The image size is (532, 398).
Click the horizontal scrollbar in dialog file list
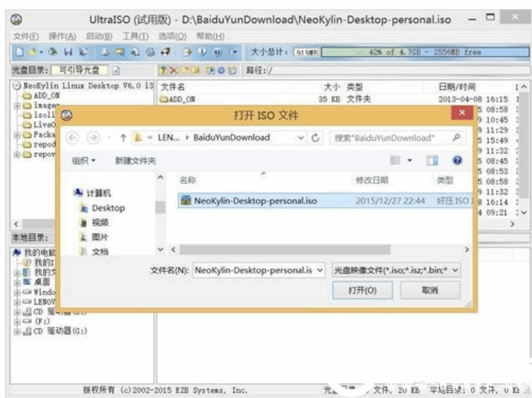[284, 249]
